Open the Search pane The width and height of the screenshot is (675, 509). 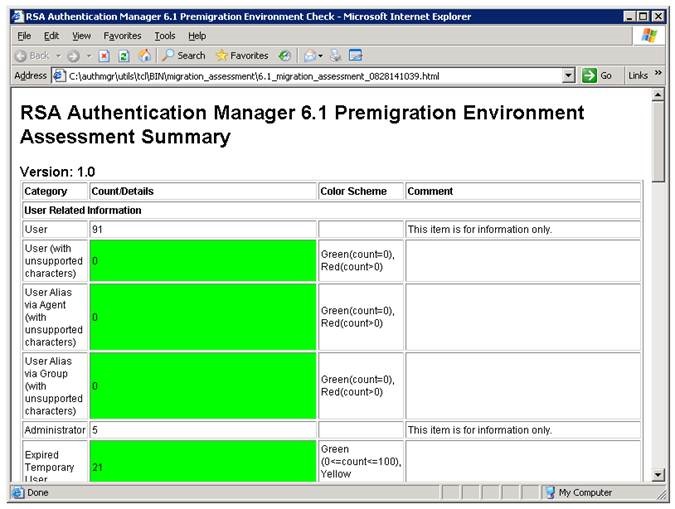click(183, 56)
